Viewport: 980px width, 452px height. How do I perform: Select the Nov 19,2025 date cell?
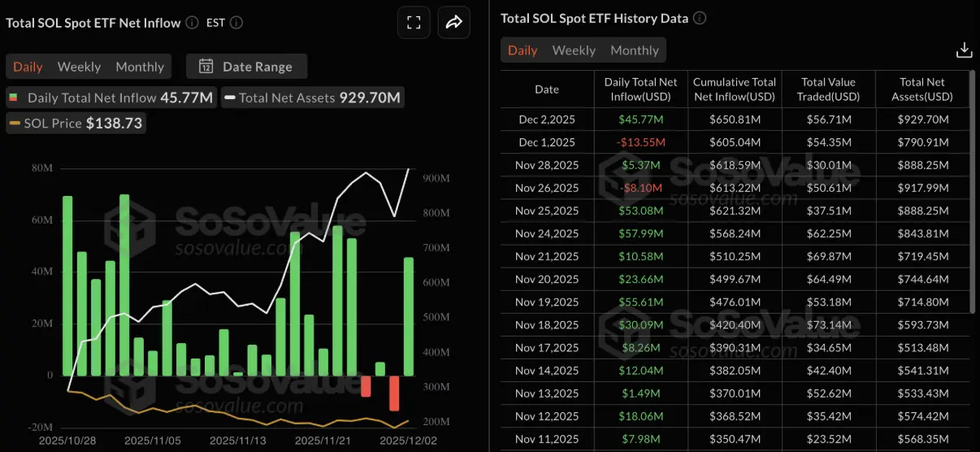[x=547, y=302]
